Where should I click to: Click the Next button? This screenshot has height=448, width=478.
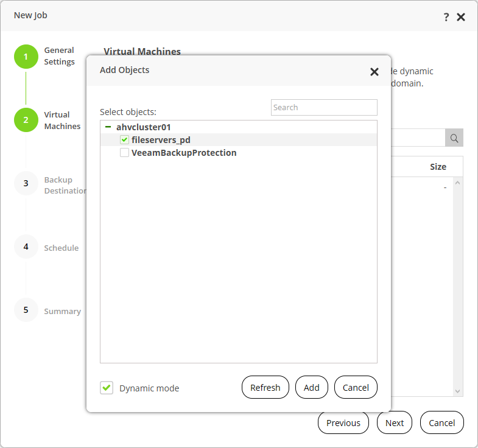(395, 422)
